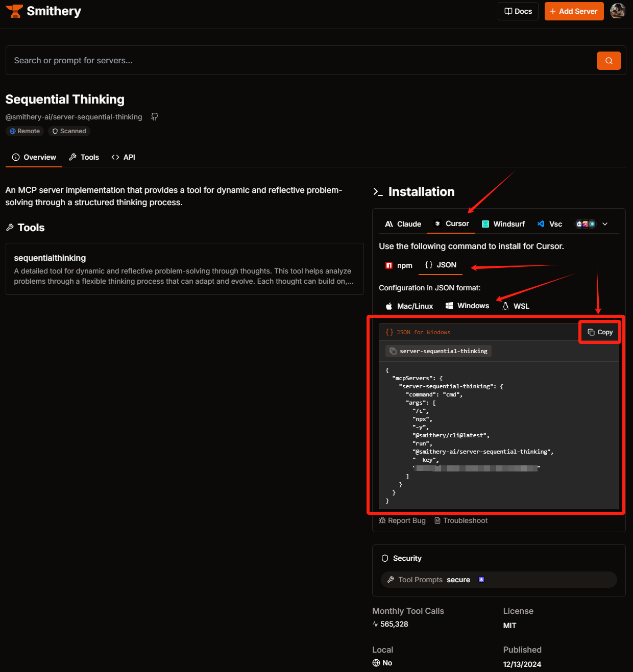Click the @smithery-ai/server-sequential-thinking identifier text

[x=74, y=117]
